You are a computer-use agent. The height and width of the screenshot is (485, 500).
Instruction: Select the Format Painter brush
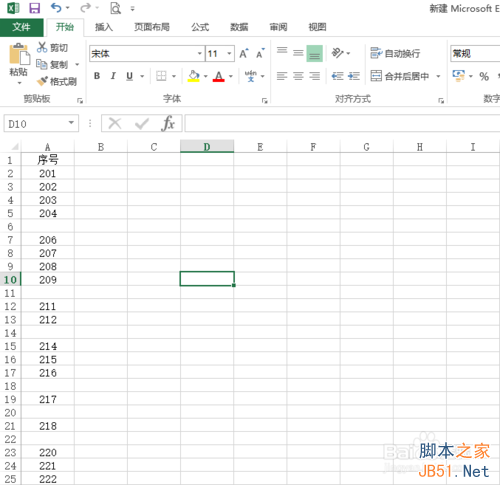point(57,81)
